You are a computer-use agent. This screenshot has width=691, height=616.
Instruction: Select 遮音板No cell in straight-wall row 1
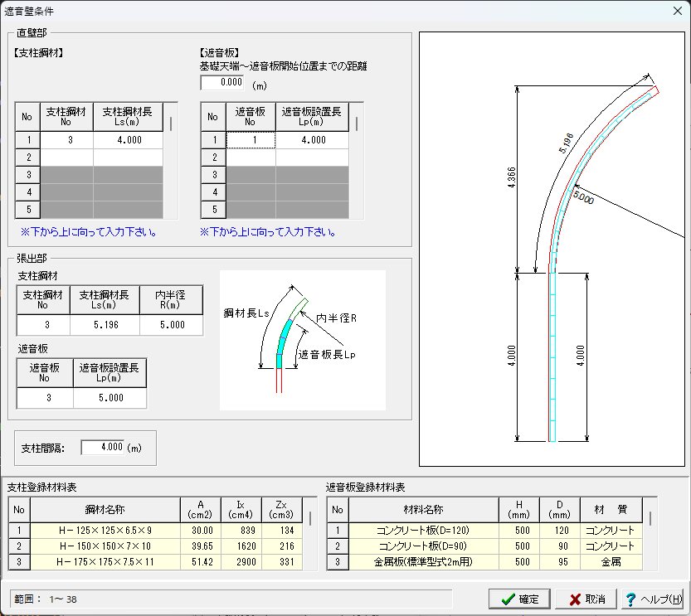(251, 140)
